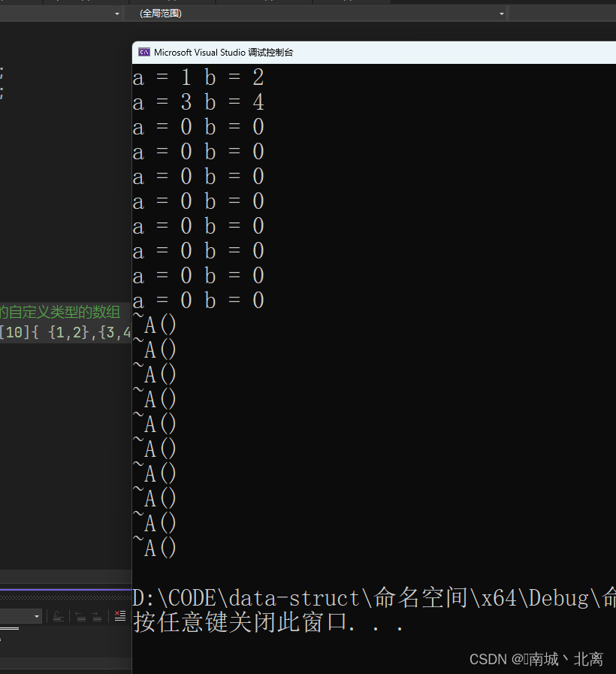Image resolution: width=616 pixels, height=674 pixels.
Task: Click the go-to-selected-message icon in Output toolbar
Action: (x=58, y=616)
